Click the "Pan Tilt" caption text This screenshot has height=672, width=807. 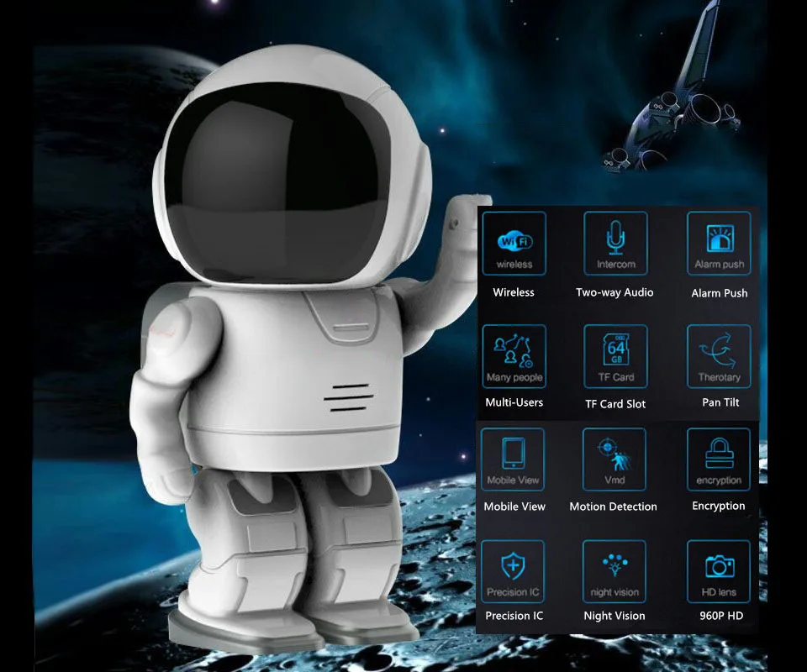click(x=720, y=402)
